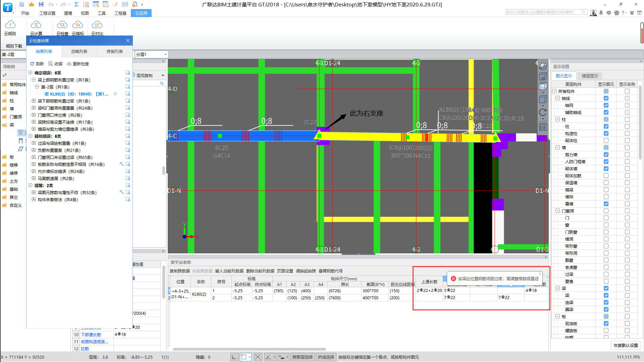
Task: Click the wireframe cube view icon
Action: (x=543, y=86)
